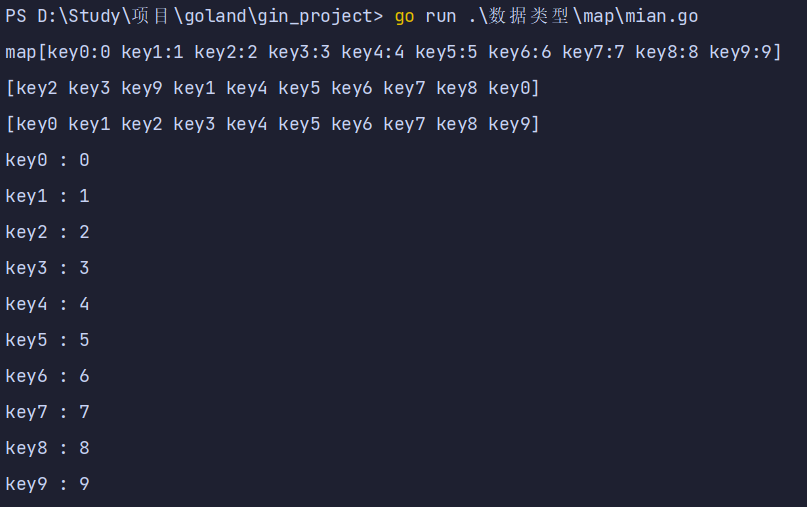Click the 'key8 : 8' output line

(47, 448)
